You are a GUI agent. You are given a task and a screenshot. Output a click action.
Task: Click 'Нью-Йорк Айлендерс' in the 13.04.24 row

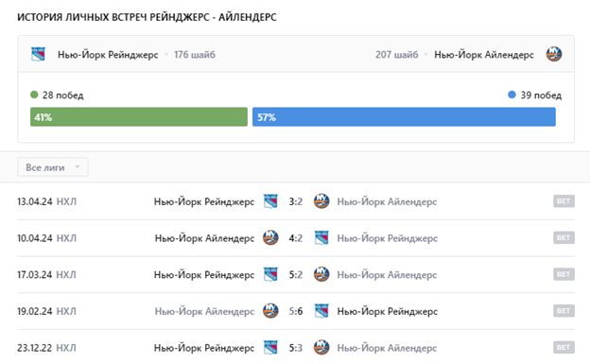(x=387, y=202)
